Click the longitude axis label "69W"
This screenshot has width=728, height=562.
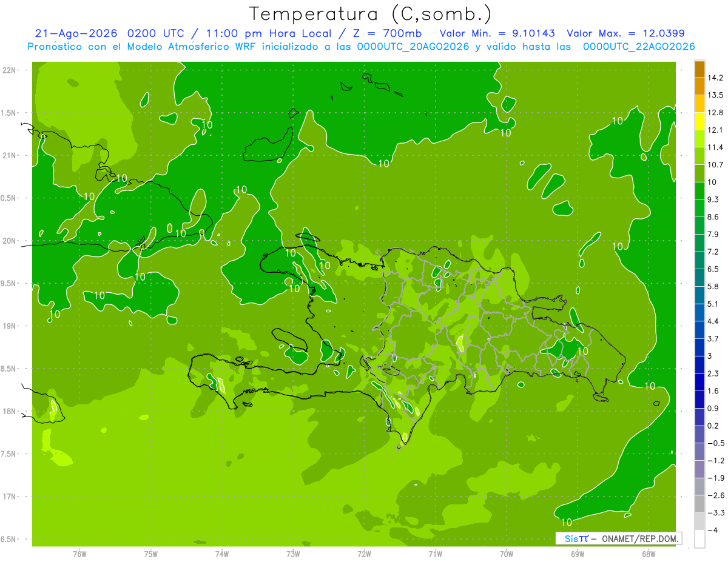578,554
